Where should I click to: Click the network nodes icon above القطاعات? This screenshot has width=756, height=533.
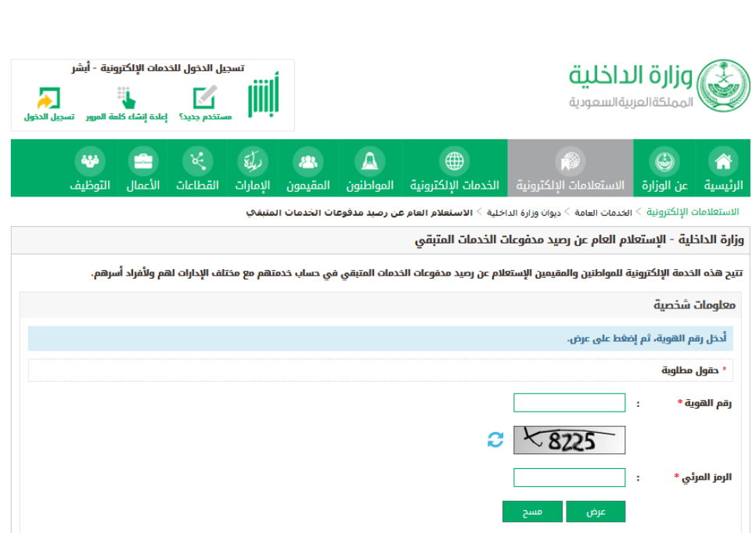click(x=198, y=161)
